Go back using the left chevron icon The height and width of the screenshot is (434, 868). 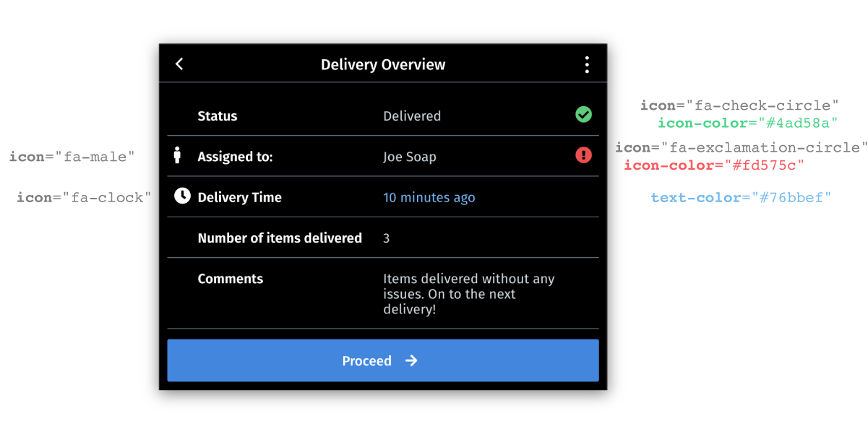tap(179, 64)
